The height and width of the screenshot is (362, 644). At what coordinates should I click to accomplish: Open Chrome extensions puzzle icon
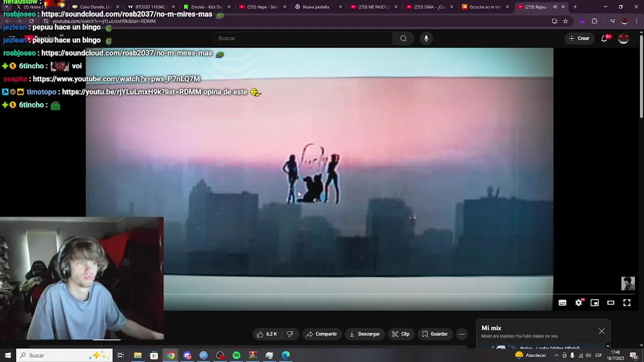[x=595, y=21]
